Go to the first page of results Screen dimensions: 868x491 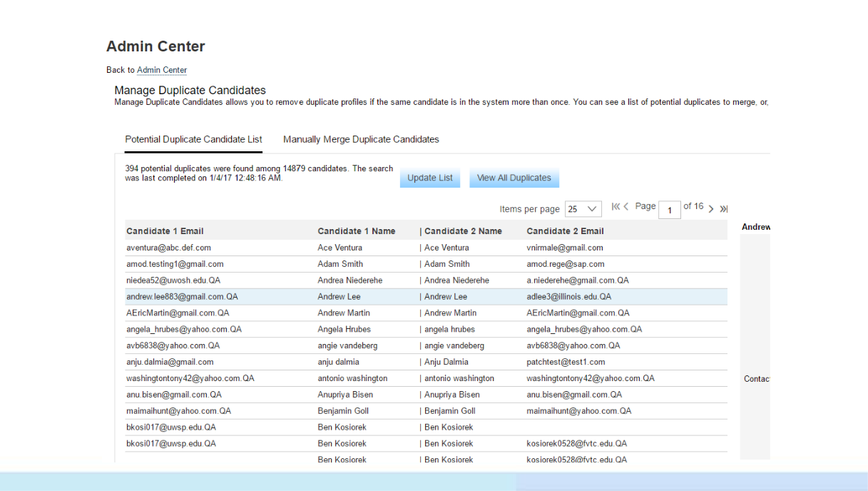point(616,207)
